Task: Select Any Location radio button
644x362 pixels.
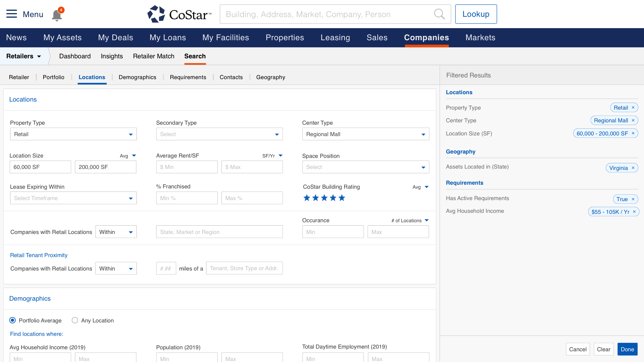Action: click(75, 320)
